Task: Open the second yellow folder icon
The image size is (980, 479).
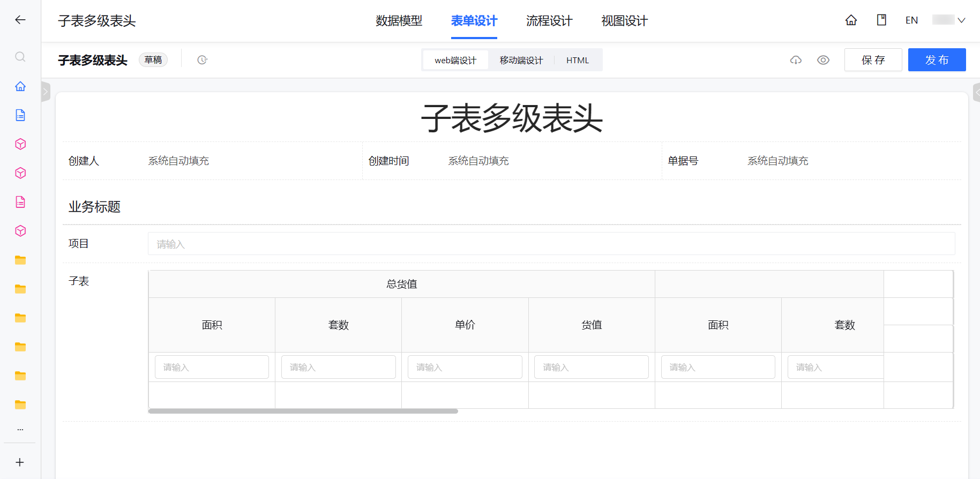Action: (x=20, y=289)
